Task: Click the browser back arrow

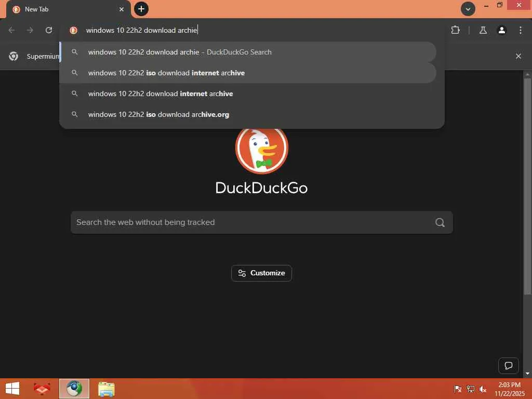Action: click(11, 30)
